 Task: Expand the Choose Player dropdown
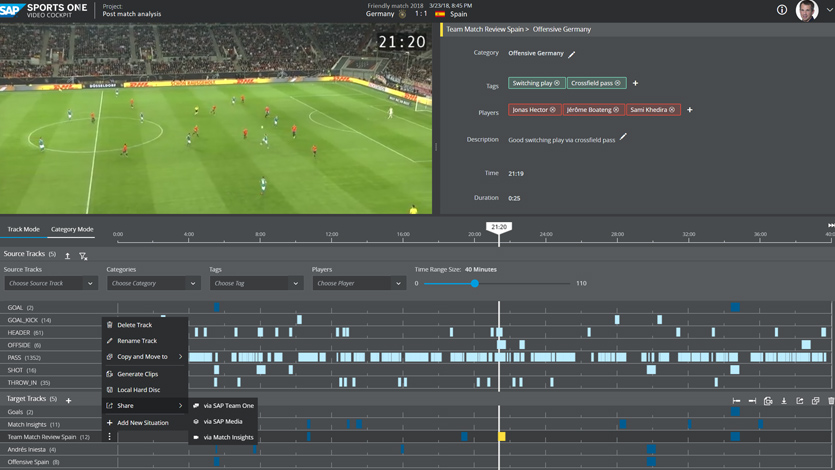click(357, 283)
